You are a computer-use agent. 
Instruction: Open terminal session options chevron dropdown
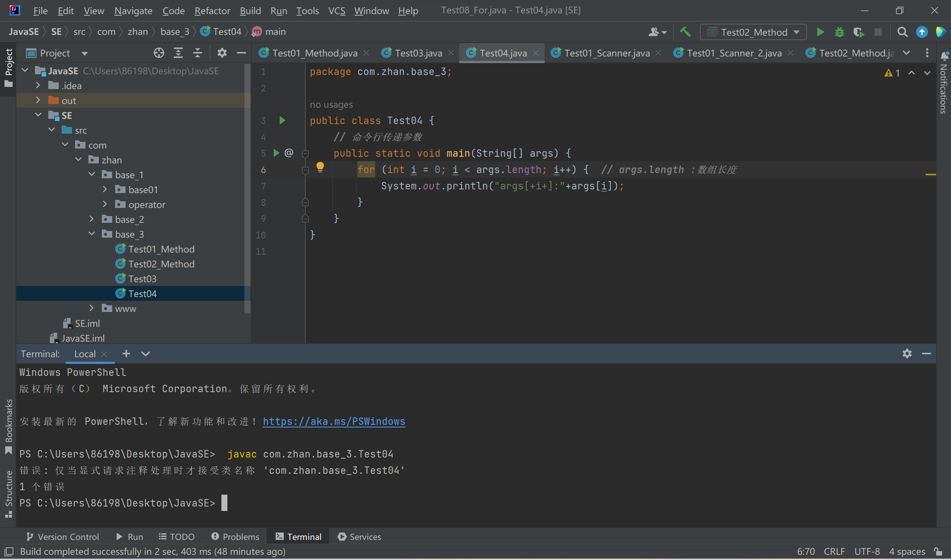coord(146,354)
